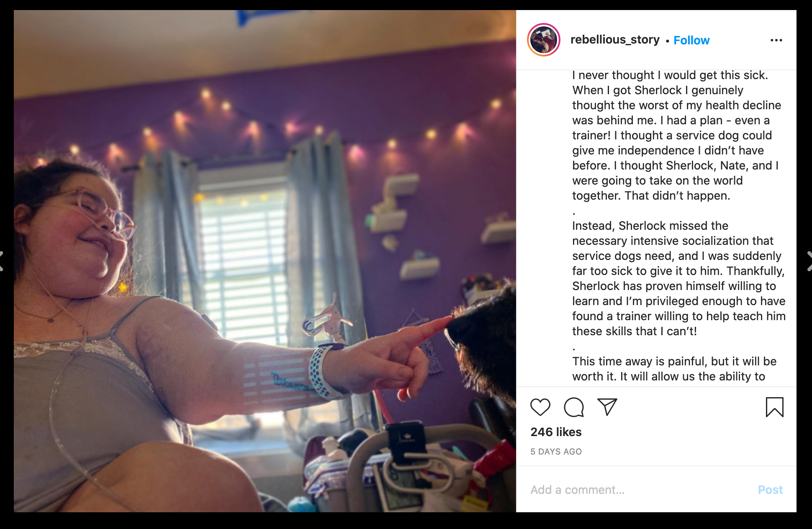Image resolution: width=812 pixels, height=529 pixels.
Task: Share post using paper plane icon
Action: click(607, 407)
